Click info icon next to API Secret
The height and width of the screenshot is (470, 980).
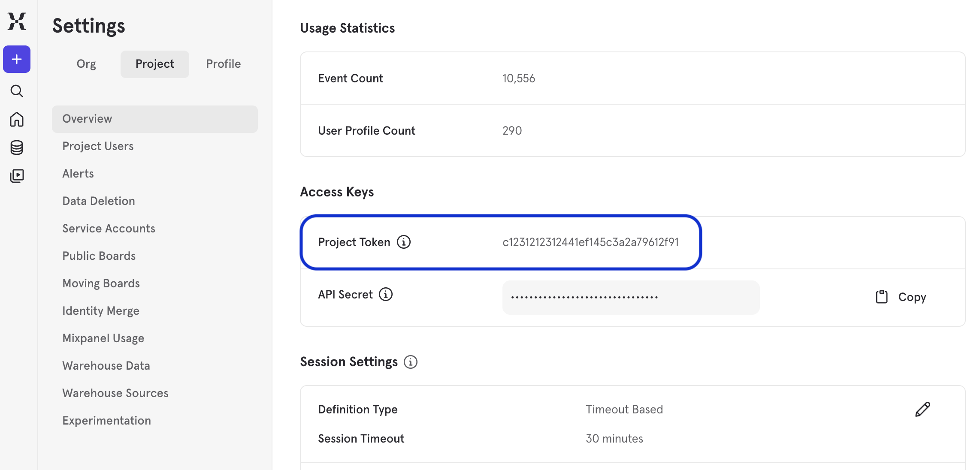385,294
